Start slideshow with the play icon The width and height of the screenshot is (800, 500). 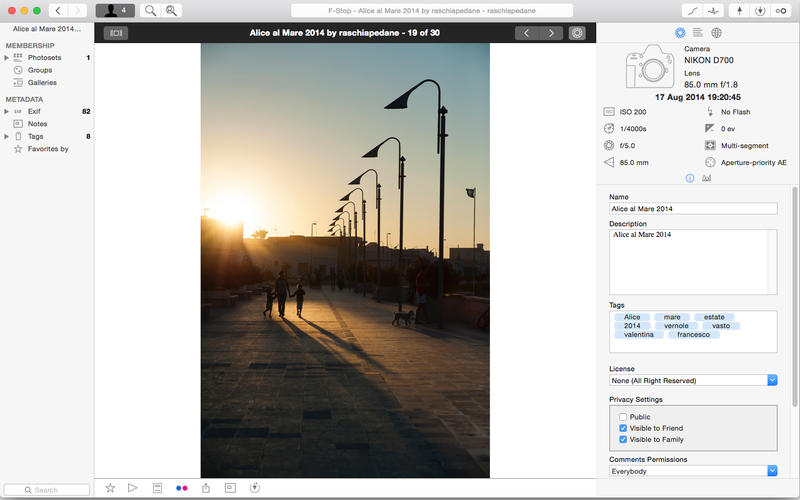[x=133, y=487]
